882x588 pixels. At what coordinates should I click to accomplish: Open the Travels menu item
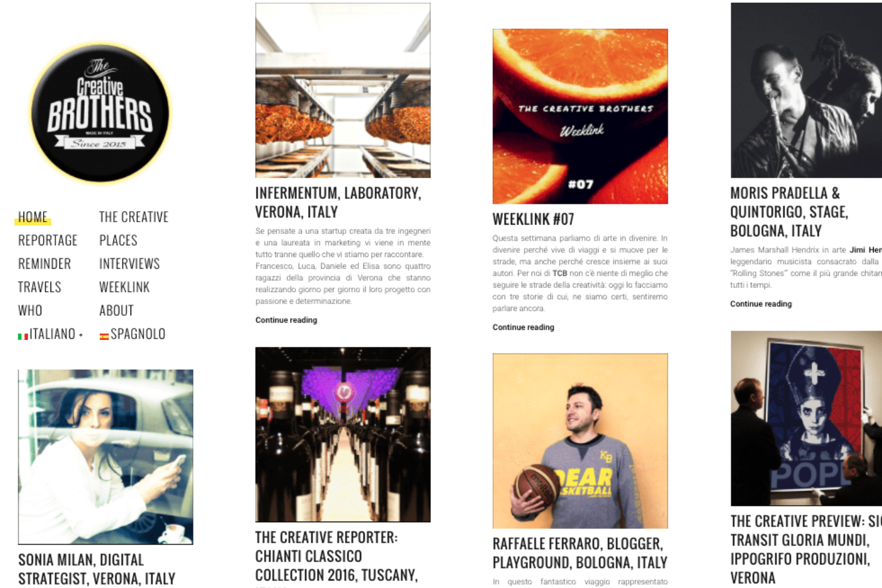pos(39,288)
